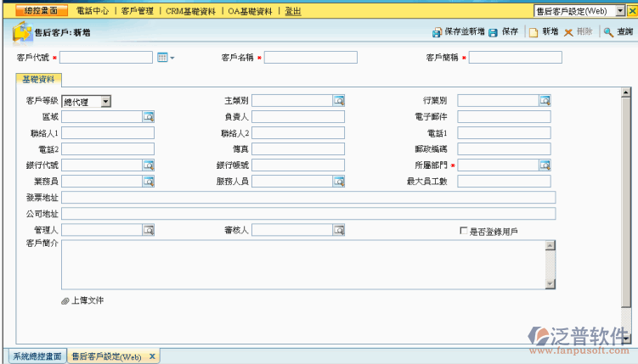638x364 pixels.
Task: Open the 客戶管理 menu
Action: 138,11
